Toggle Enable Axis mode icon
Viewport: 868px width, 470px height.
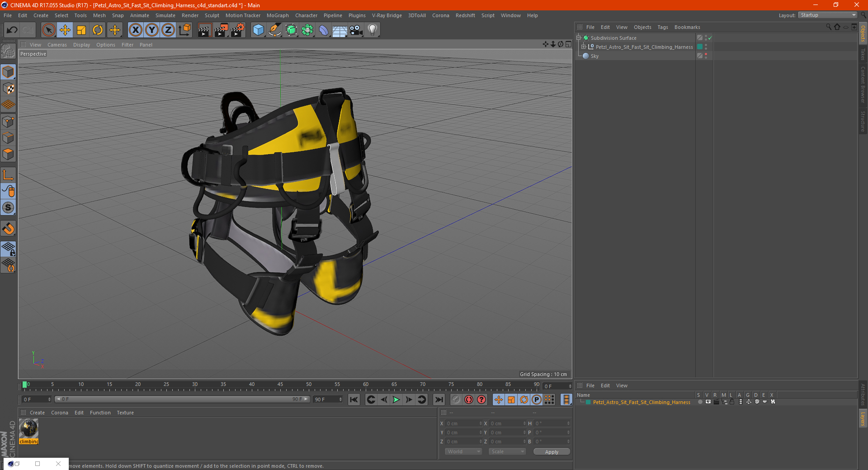pos(8,175)
